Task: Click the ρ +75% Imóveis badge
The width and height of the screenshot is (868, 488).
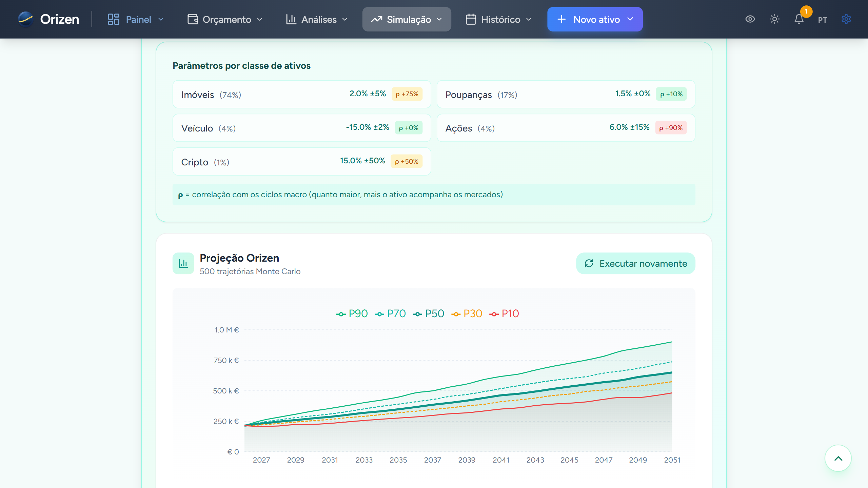Action: (x=407, y=94)
